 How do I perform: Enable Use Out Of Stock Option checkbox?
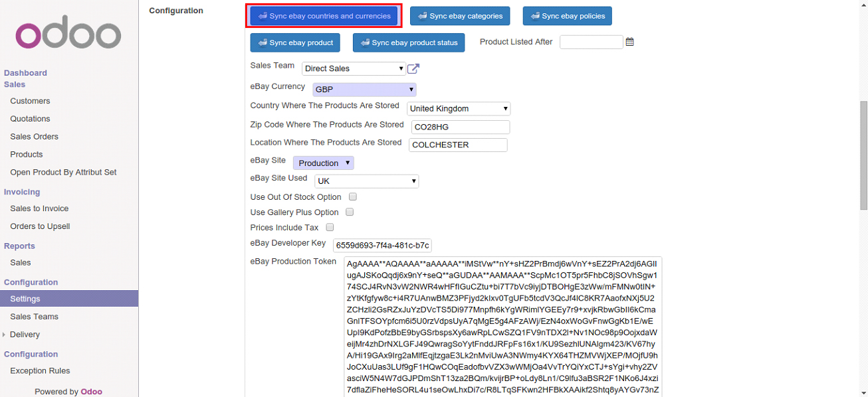pyautogui.click(x=353, y=197)
